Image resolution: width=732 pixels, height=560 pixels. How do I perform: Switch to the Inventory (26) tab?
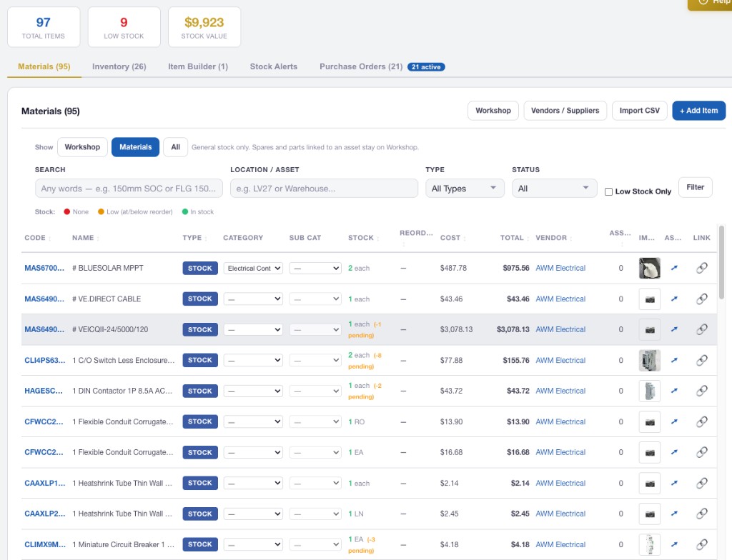click(x=119, y=66)
